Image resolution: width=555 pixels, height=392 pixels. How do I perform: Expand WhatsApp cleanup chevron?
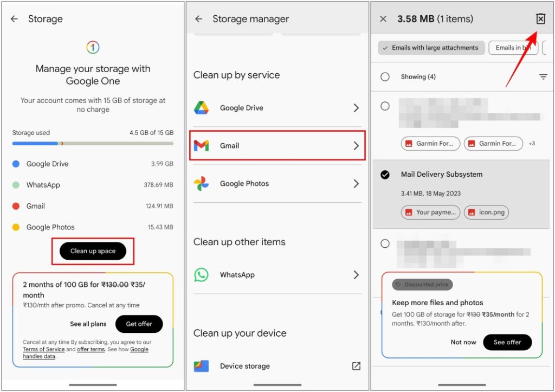coord(356,275)
